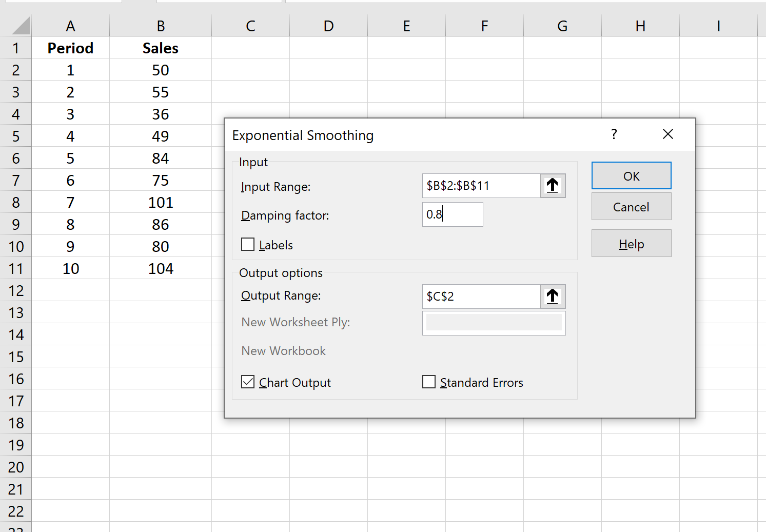
Task: Confirm settings with the OK button
Action: (631, 175)
